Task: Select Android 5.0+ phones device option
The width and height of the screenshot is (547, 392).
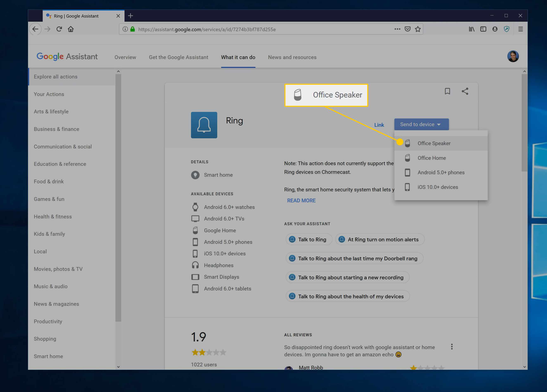Action: pos(441,172)
